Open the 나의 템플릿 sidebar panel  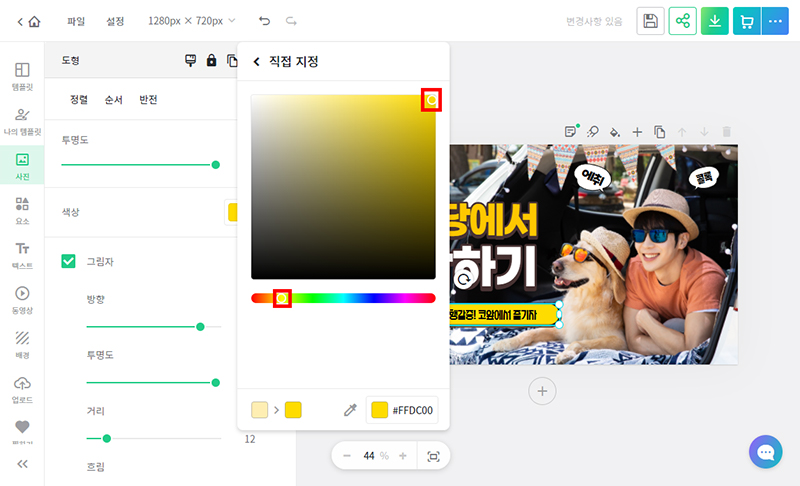point(22,121)
